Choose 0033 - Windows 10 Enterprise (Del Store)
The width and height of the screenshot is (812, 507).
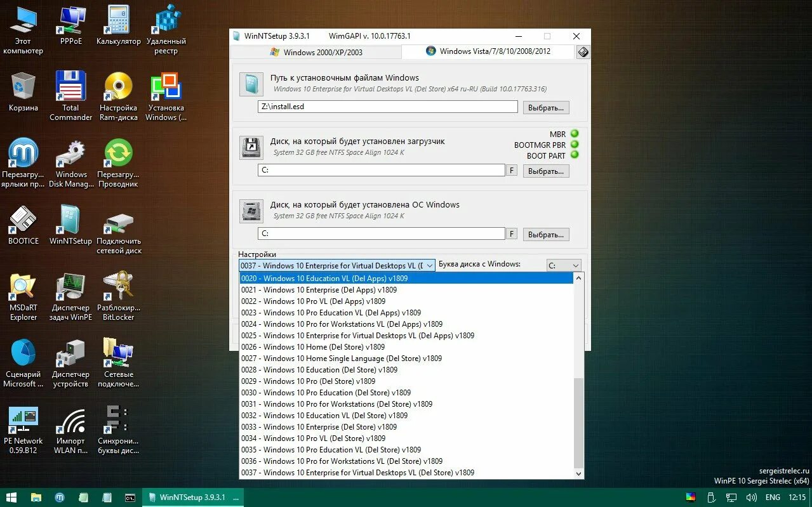pyautogui.click(x=406, y=426)
